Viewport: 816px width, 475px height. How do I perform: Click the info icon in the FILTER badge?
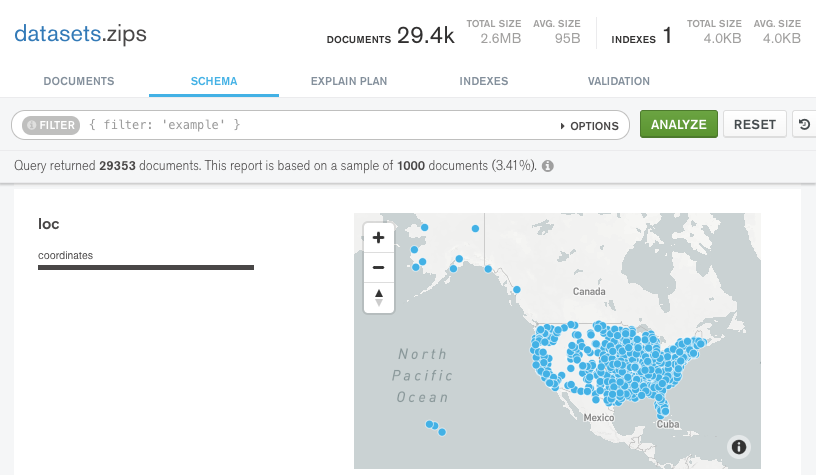31,125
